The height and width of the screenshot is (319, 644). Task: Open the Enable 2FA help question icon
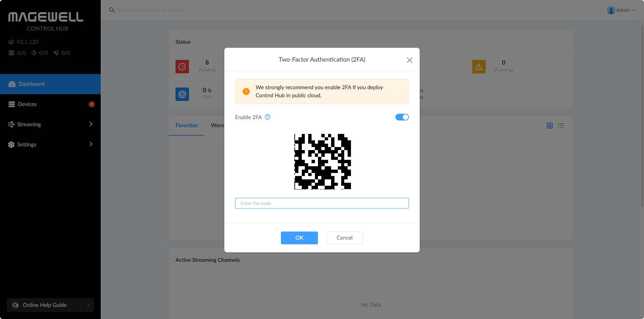[268, 117]
